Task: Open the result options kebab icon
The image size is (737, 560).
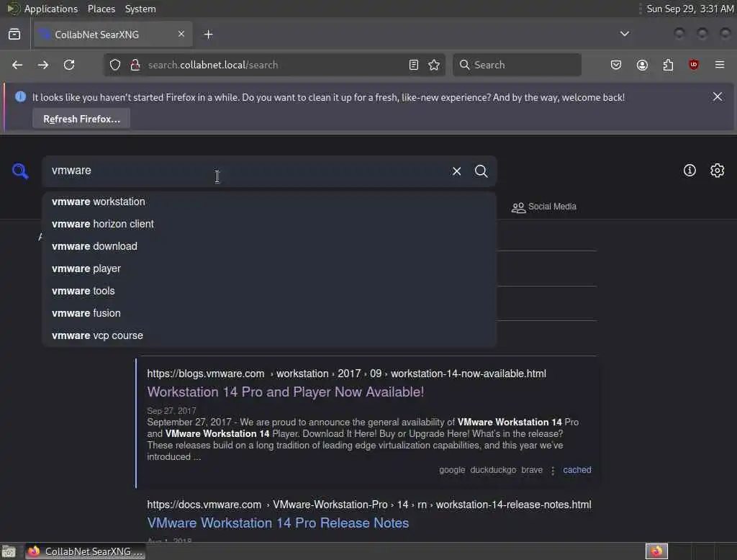Action: 553,470
